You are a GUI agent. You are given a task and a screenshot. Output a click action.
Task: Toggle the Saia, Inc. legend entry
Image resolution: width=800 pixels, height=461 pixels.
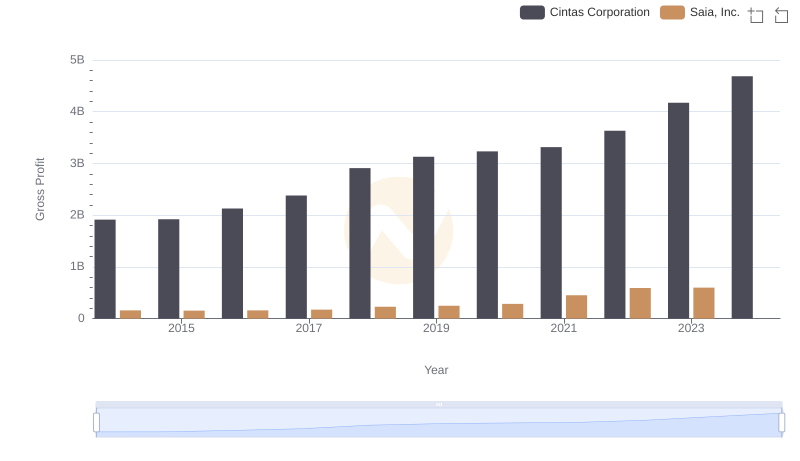pos(699,12)
